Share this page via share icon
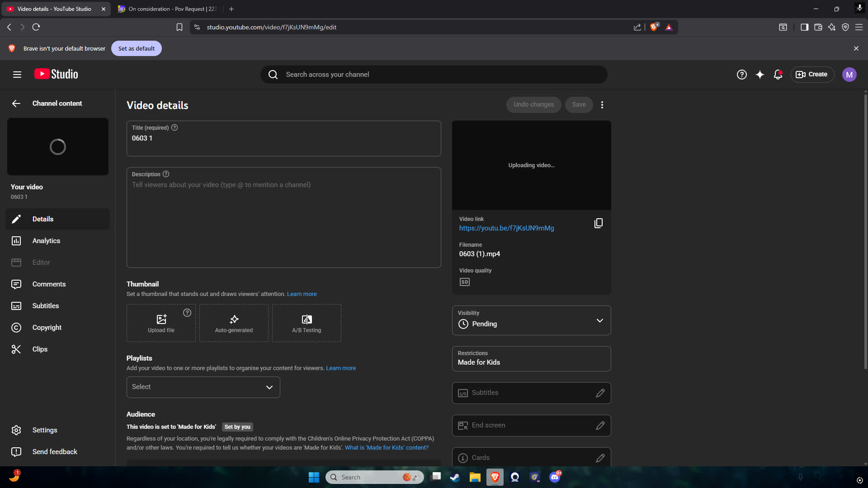Screen dimensions: 868x488 tap(637, 27)
